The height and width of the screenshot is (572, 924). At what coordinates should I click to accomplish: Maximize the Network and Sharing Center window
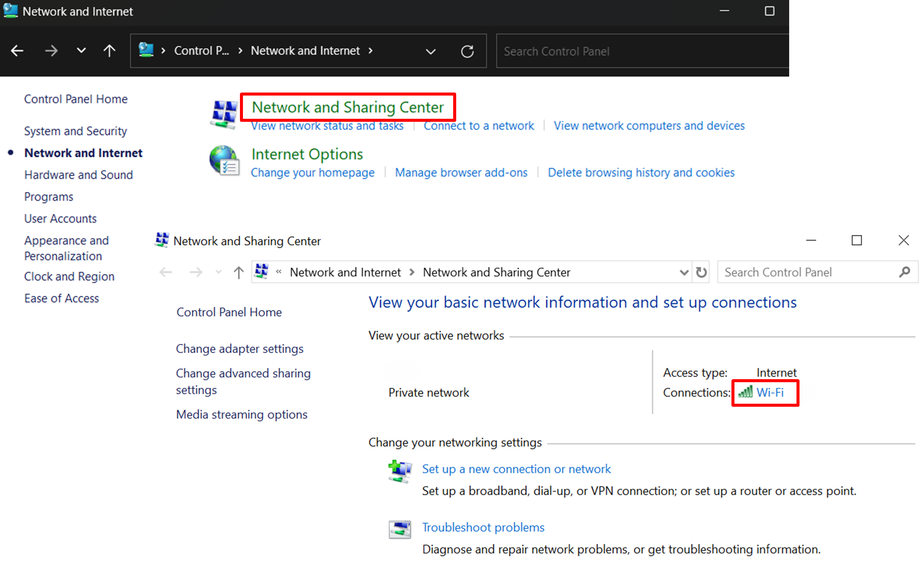click(x=857, y=240)
